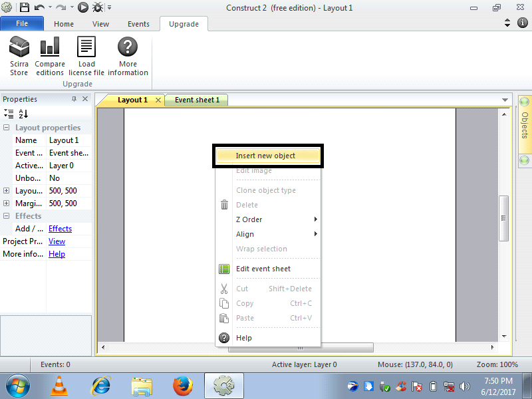Click Help in the context menu
The width and height of the screenshot is (532, 399).
[x=268, y=338]
